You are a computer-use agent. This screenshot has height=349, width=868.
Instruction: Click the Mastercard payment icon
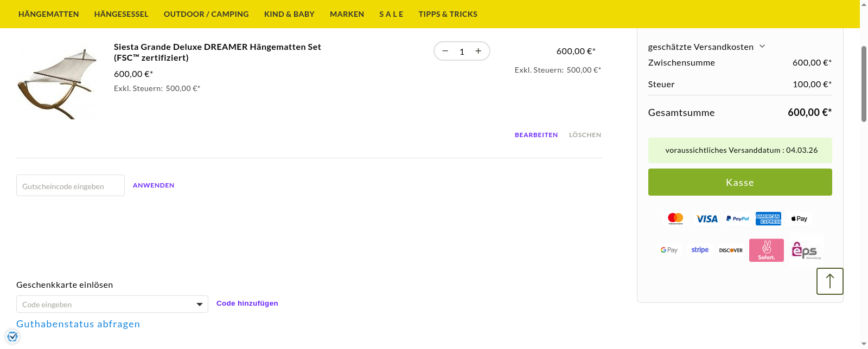675,218
